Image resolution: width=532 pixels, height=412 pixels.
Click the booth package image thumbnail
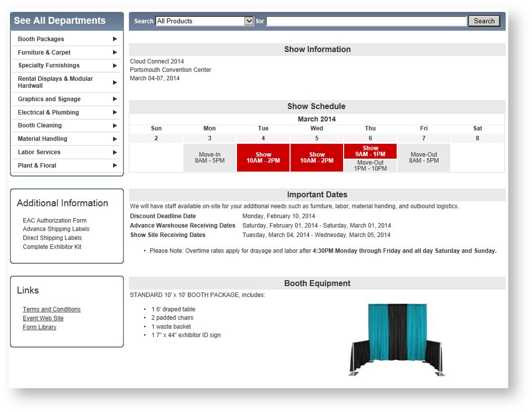point(397,340)
